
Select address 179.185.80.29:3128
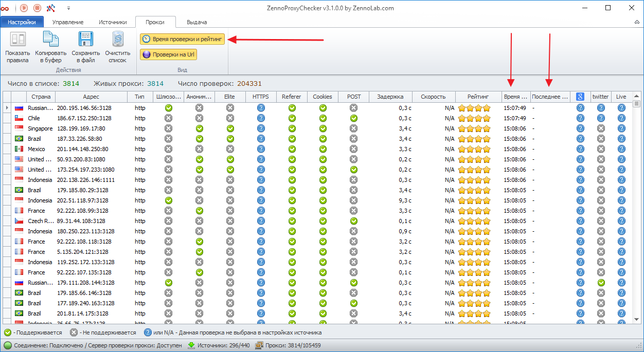click(x=82, y=190)
